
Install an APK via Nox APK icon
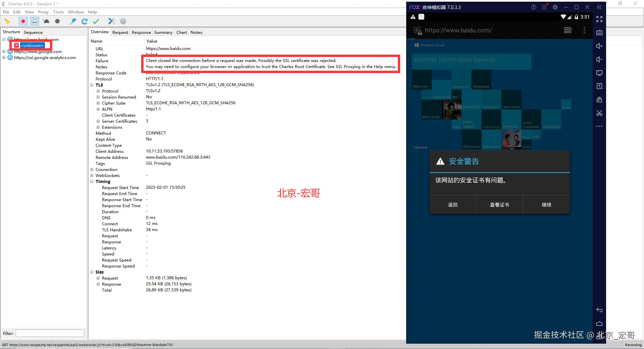coord(599,86)
